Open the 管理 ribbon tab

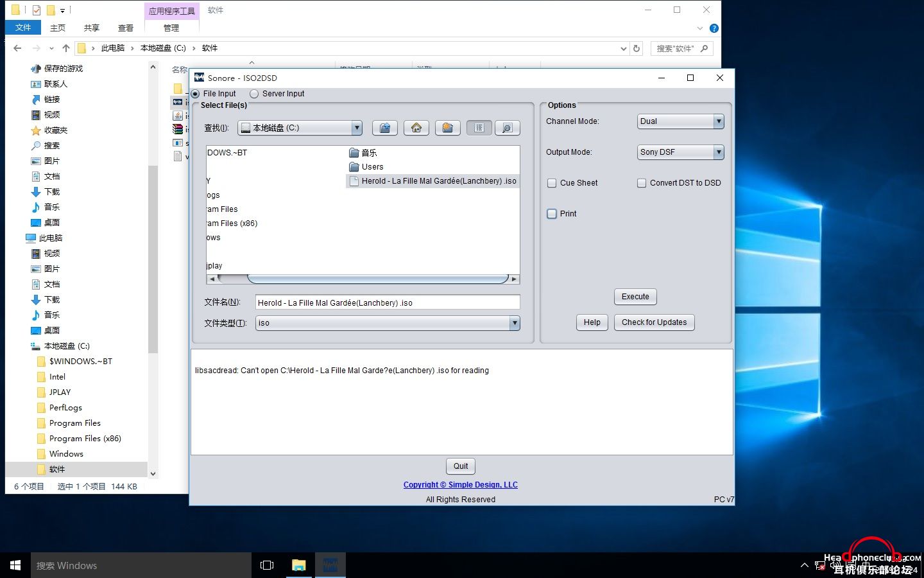[x=171, y=28]
